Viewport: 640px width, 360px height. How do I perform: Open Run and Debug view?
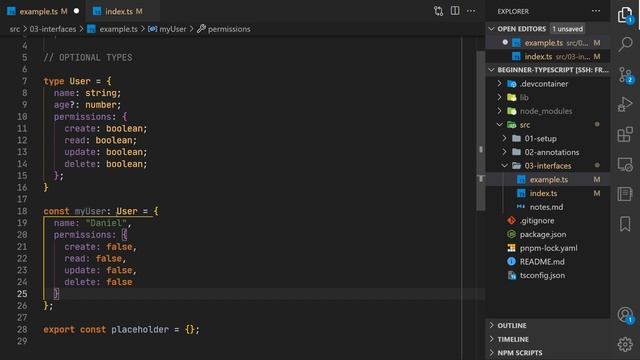point(625,104)
